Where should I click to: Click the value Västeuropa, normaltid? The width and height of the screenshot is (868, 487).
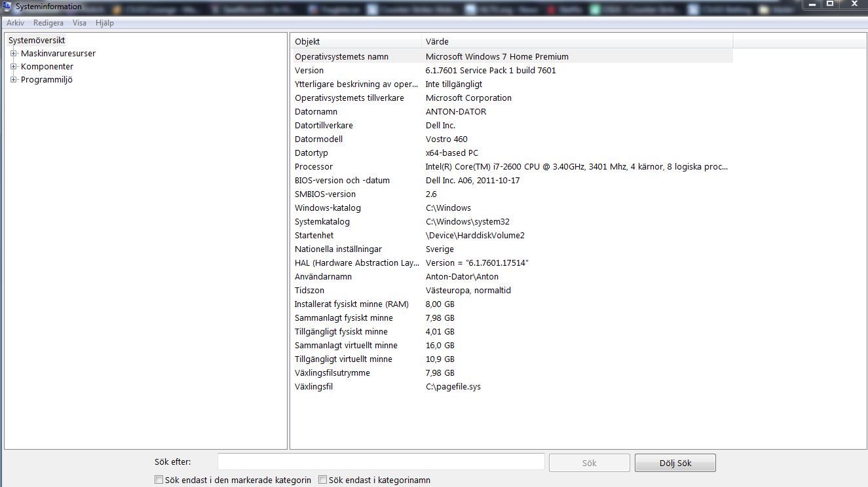coord(468,291)
